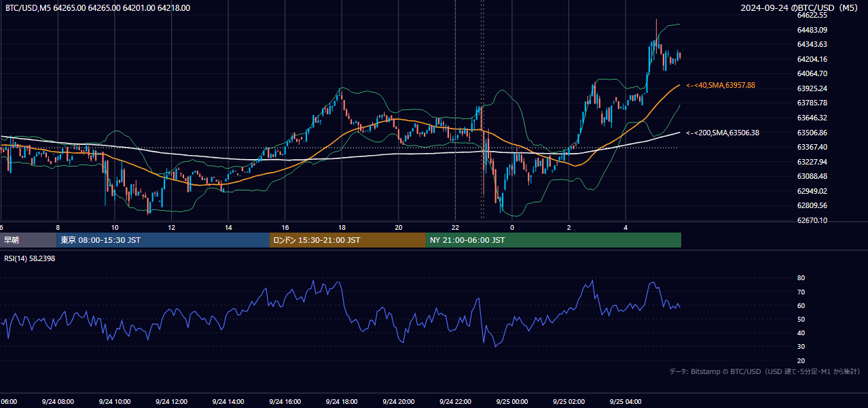Screen dimensions: 868x408
Task: Click the 9/25 00:00 date axis label
Action: click(512, 402)
